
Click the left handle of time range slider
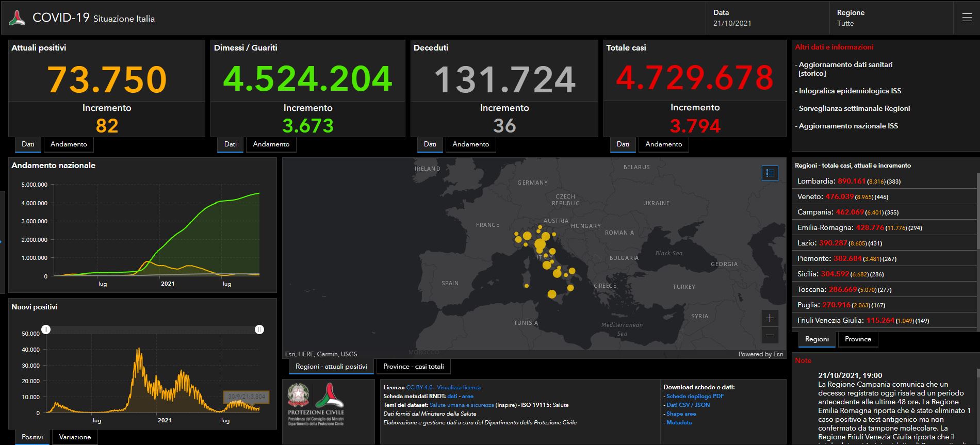coord(46,329)
